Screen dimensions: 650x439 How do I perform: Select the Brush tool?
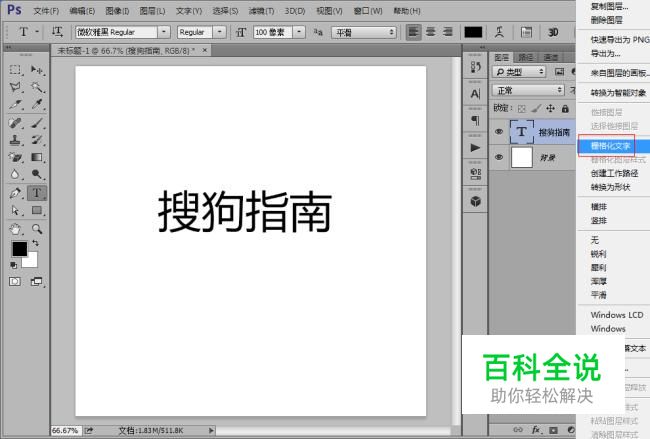pos(37,123)
